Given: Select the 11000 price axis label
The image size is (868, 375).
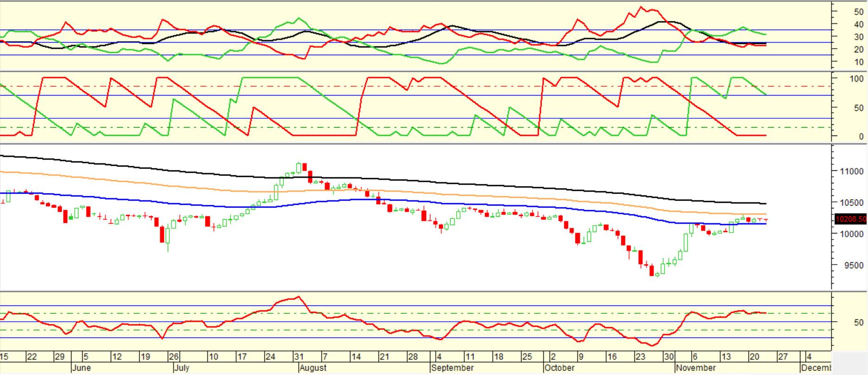Looking at the screenshot, I should pos(852,171).
